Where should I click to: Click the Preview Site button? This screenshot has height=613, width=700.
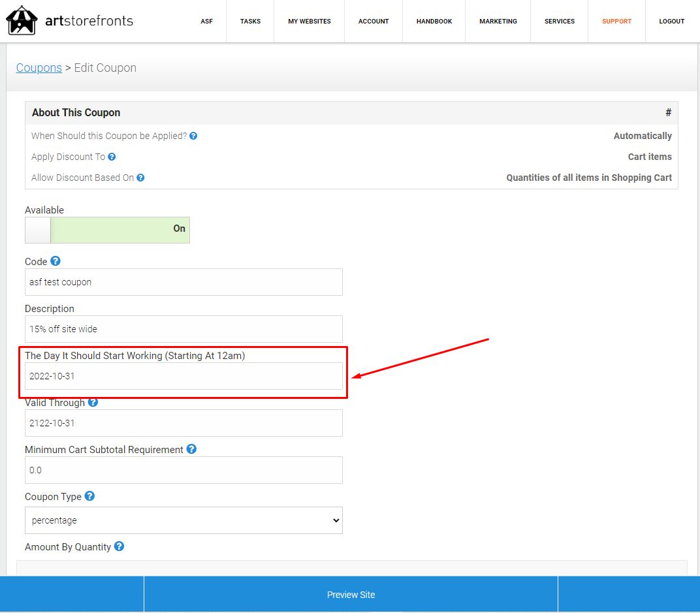(351, 594)
